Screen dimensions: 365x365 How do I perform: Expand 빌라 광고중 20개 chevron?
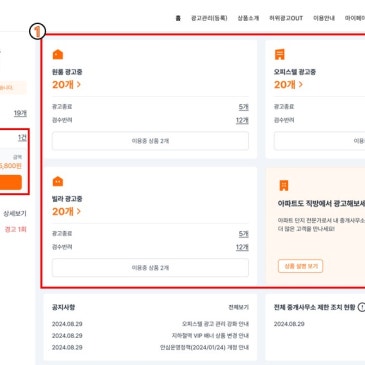point(79,211)
